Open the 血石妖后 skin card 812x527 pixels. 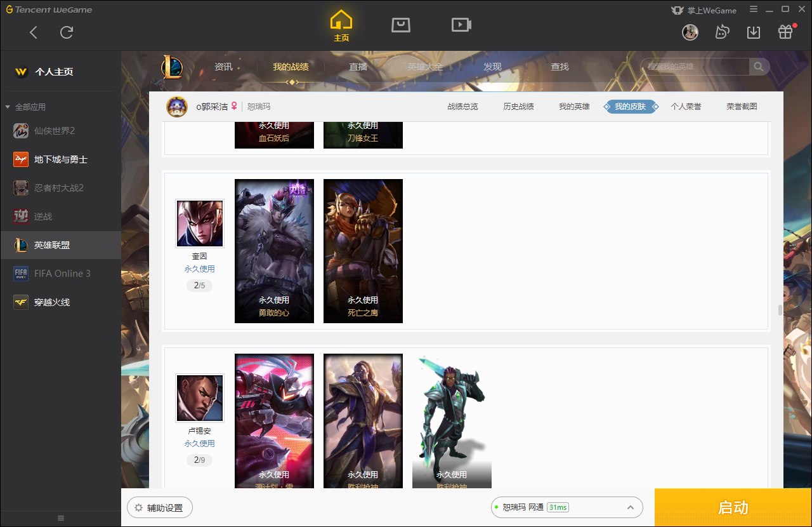pos(274,135)
